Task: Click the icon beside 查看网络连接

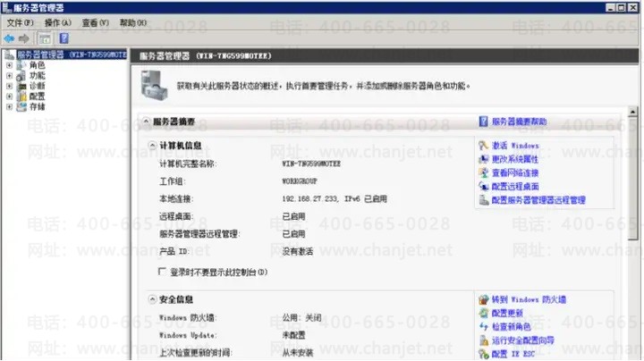Action: 483,172
